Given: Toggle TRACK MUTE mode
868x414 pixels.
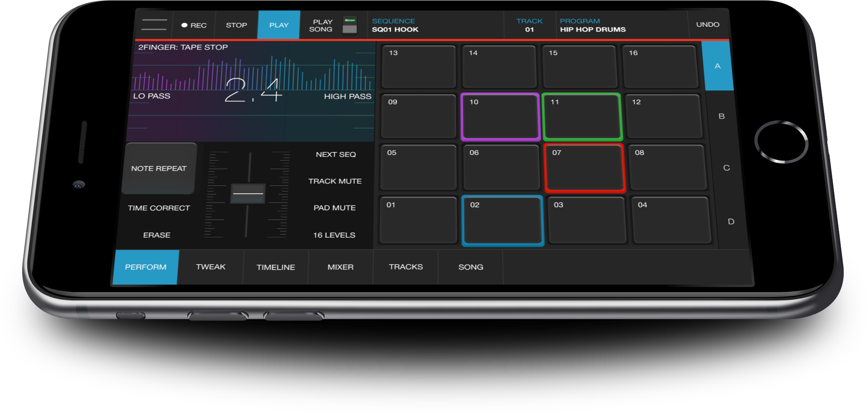Looking at the screenshot, I should click(x=335, y=181).
